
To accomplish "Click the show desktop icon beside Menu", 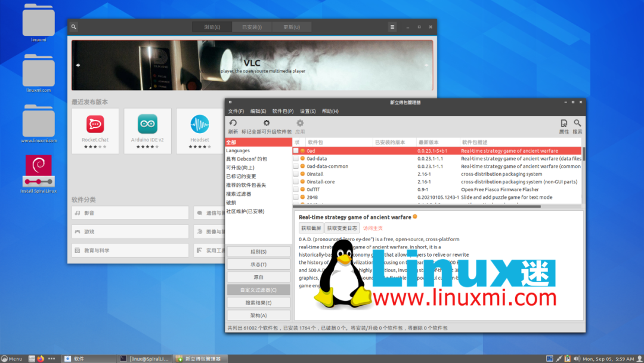I will 32,359.
